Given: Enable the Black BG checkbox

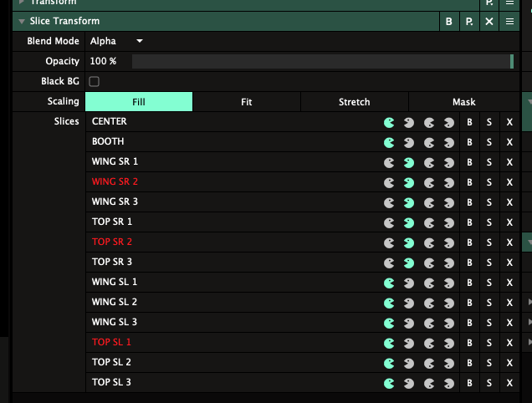Looking at the screenshot, I should click(x=95, y=81).
